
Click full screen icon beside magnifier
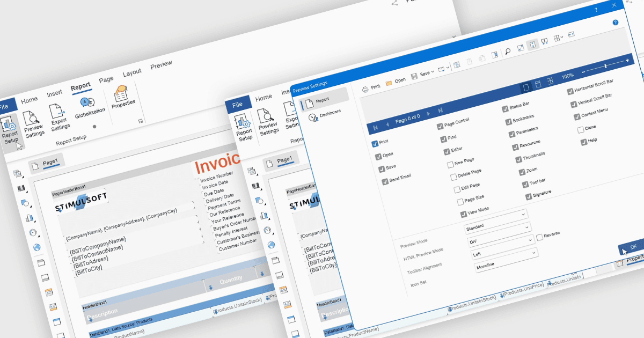click(520, 49)
